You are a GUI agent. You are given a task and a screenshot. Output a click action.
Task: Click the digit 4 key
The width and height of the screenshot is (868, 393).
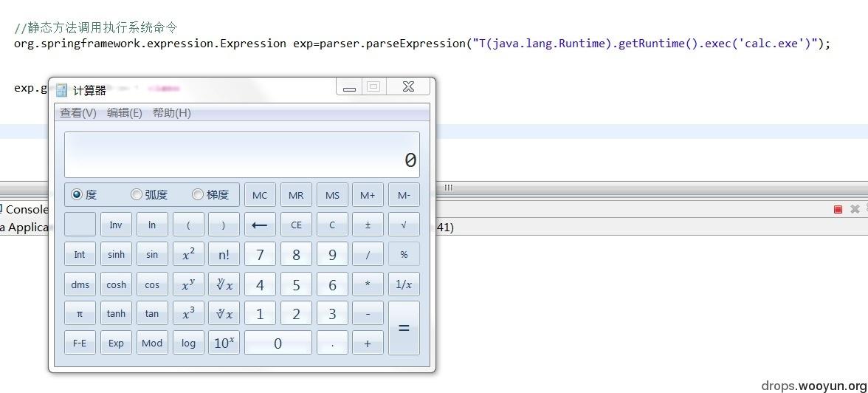click(260, 284)
